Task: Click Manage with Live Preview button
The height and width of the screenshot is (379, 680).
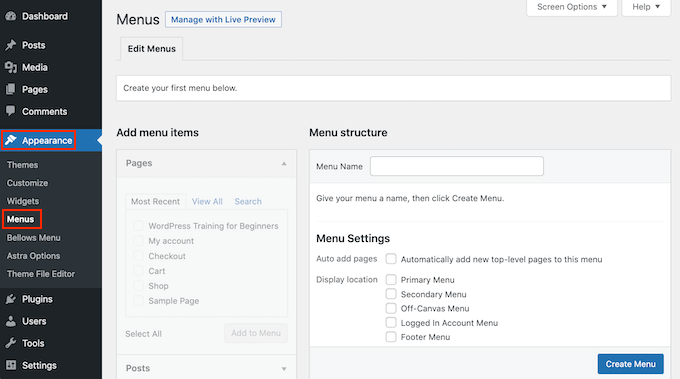Action: (x=223, y=20)
